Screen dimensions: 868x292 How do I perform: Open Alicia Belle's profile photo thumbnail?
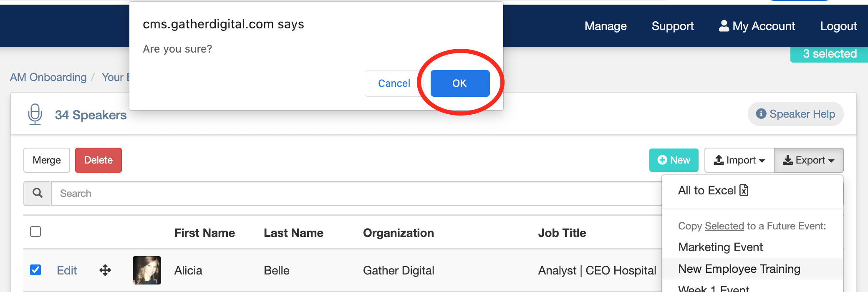click(147, 270)
